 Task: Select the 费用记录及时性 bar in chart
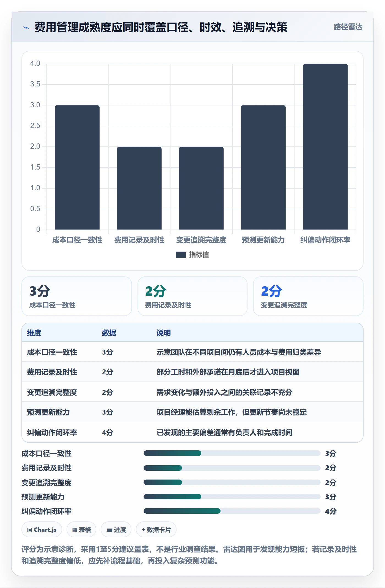[139, 188]
